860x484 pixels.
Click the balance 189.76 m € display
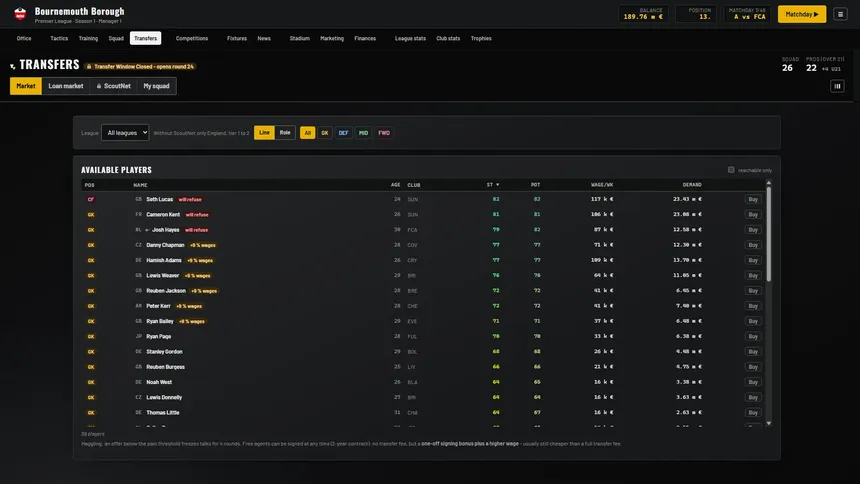643,14
